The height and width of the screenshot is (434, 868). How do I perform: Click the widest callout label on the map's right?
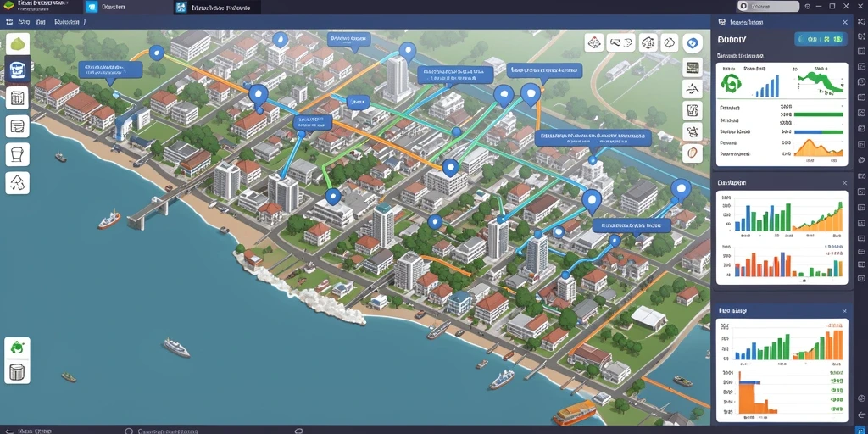pyautogui.click(x=593, y=137)
